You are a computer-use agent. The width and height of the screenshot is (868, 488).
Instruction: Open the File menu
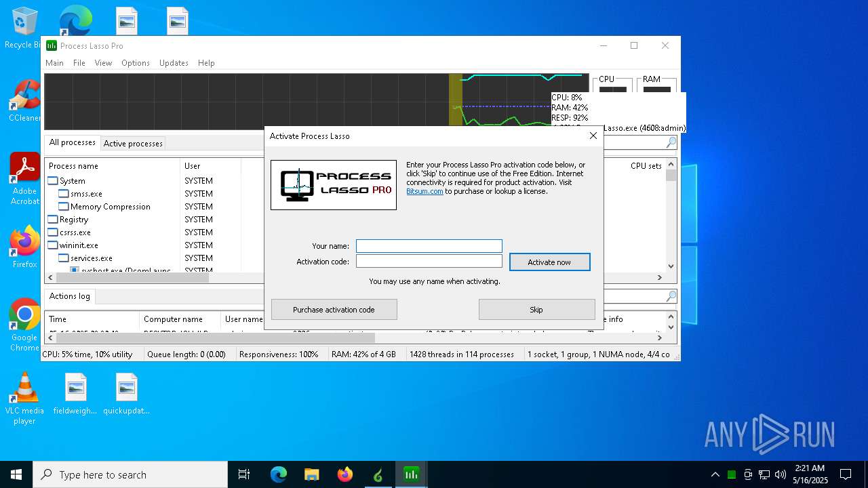pos(79,63)
